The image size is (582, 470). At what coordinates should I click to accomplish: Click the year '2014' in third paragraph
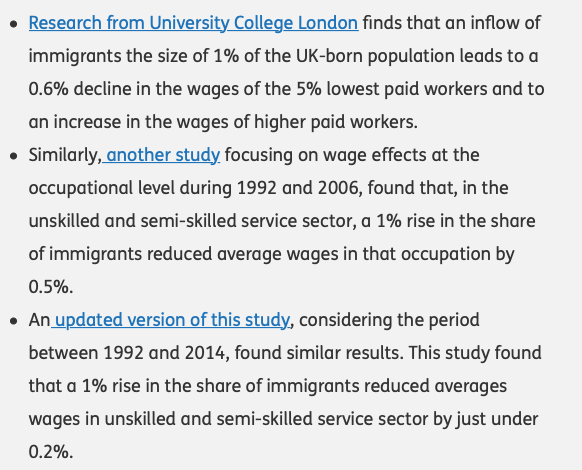205,353
